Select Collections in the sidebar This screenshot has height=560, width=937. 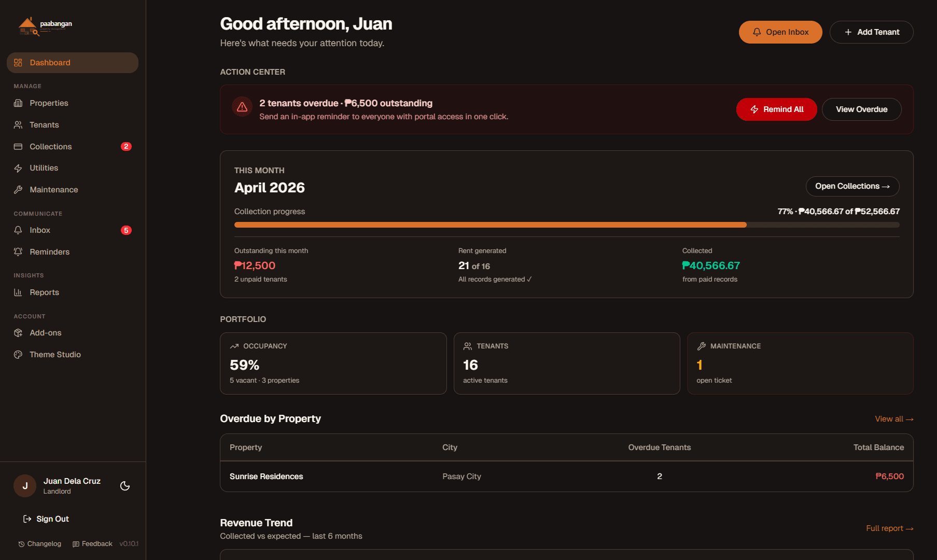pyautogui.click(x=73, y=147)
